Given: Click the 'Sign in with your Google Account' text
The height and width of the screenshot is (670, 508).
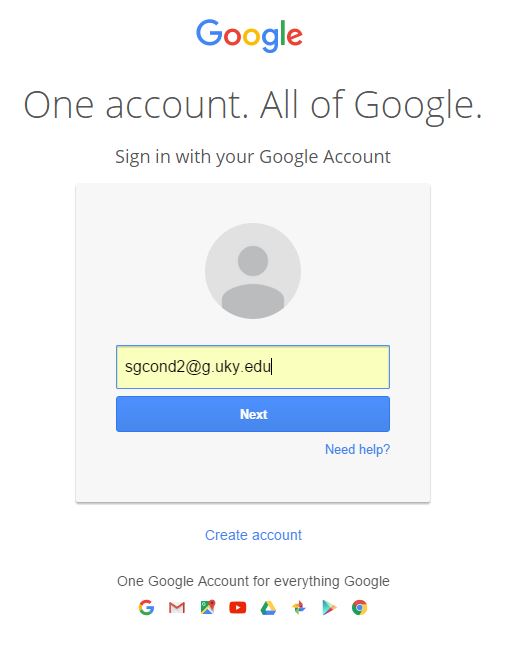Looking at the screenshot, I should [x=253, y=157].
